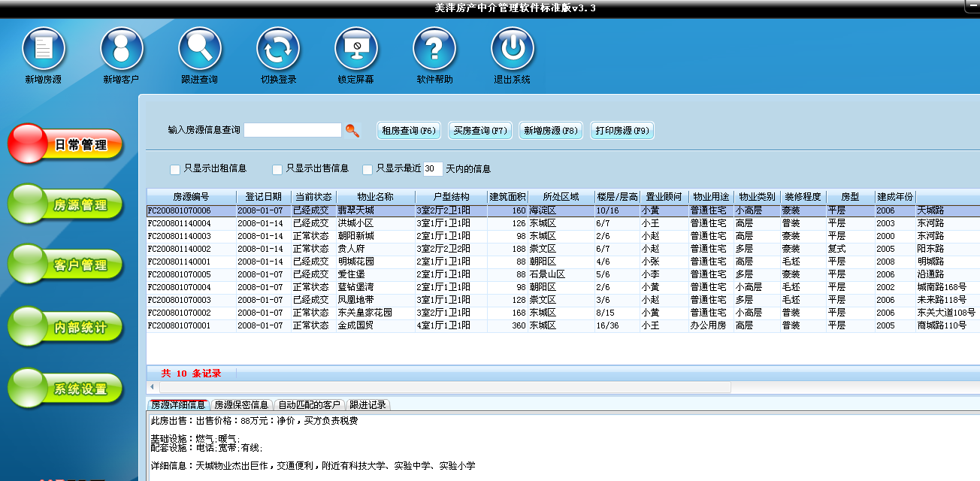
Task: Toggle 只显示出售信息 checkbox
Action: pyautogui.click(x=277, y=169)
